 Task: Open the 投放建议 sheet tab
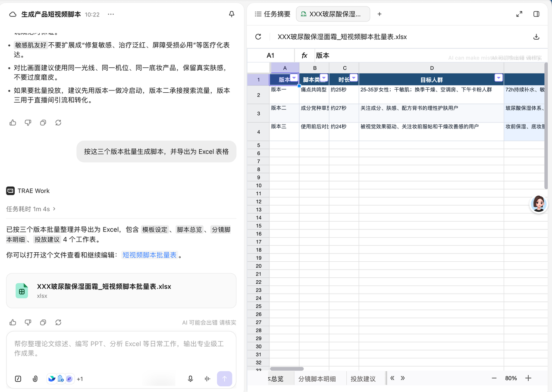[363, 379]
